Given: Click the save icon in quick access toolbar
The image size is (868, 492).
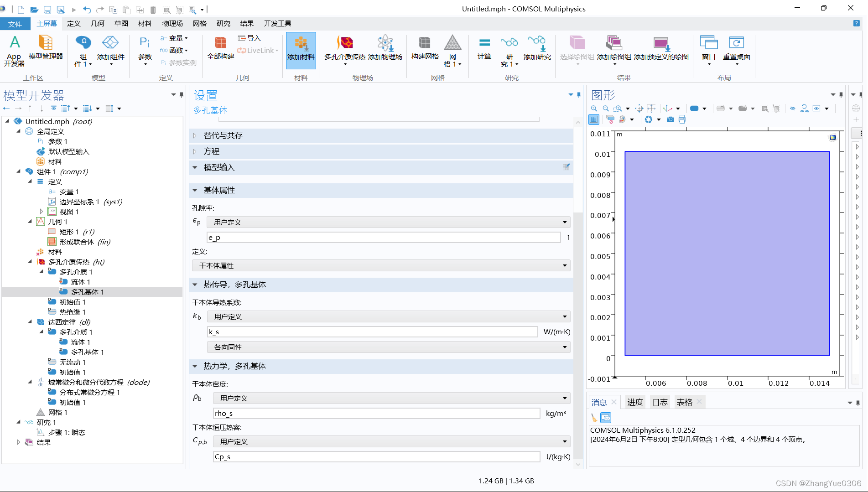Looking at the screenshot, I should point(47,9).
